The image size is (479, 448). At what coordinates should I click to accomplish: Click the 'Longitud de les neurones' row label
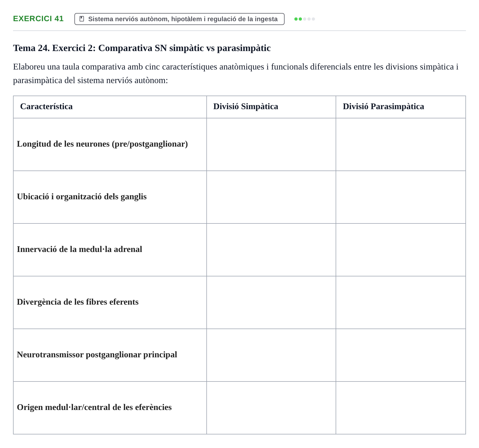[102, 144]
